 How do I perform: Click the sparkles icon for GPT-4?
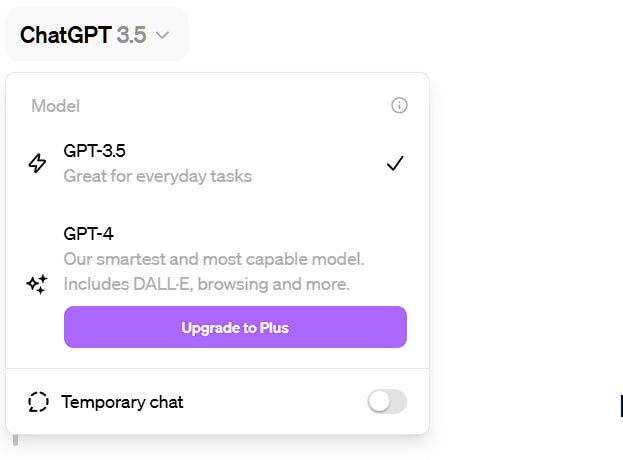click(37, 285)
